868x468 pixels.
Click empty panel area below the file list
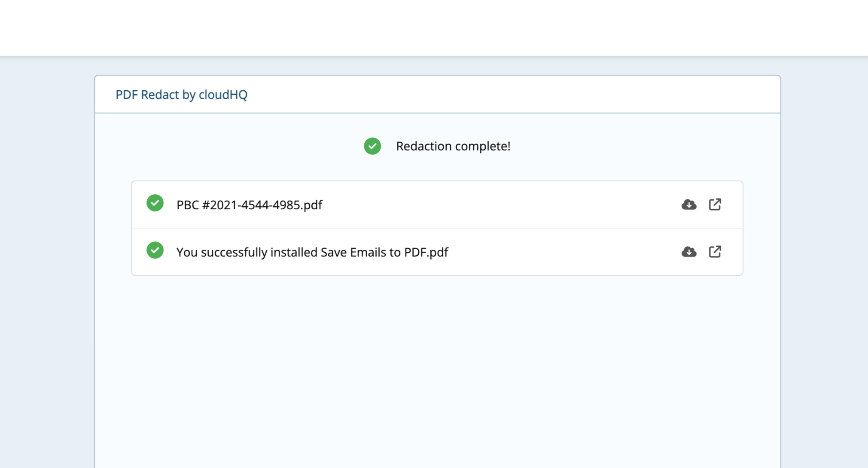(x=437, y=365)
